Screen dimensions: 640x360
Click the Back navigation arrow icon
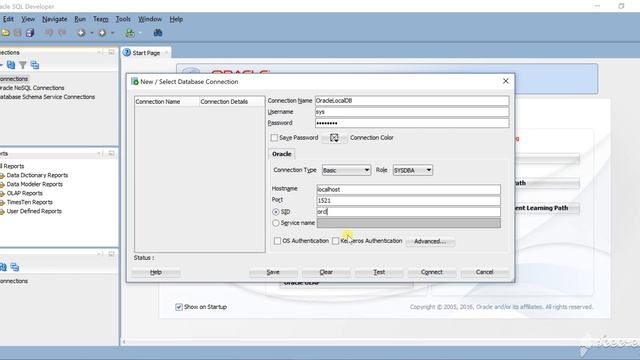tap(81, 33)
